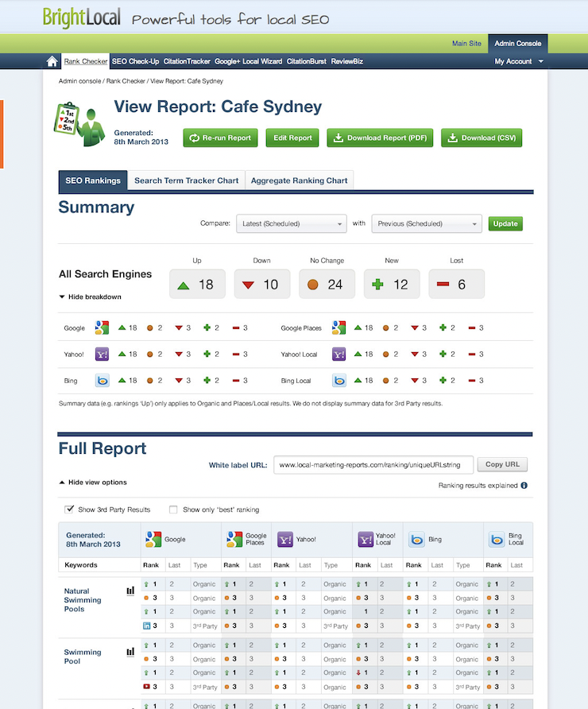Click the Bing Local icon in summary breakdown

click(x=339, y=380)
